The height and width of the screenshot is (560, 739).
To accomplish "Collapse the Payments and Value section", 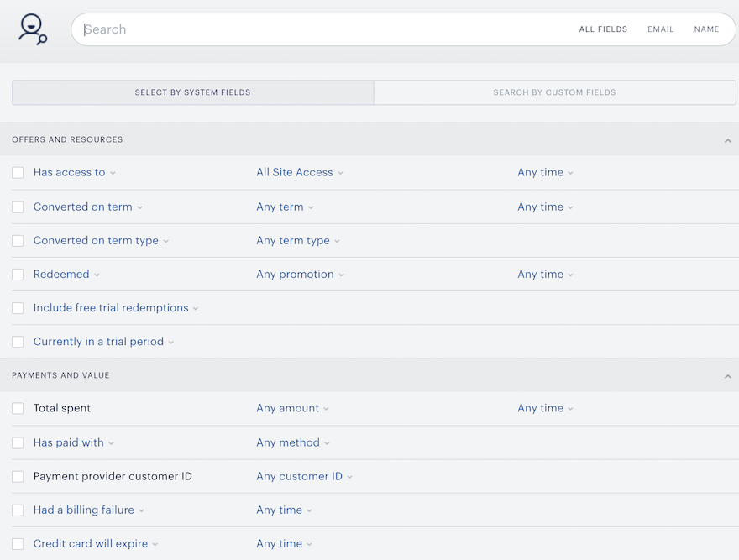I will 728,376.
